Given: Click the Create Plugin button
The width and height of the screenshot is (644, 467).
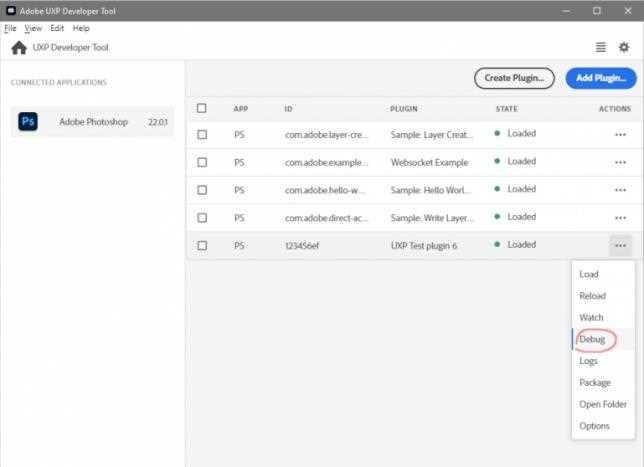Looking at the screenshot, I should (514, 78).
